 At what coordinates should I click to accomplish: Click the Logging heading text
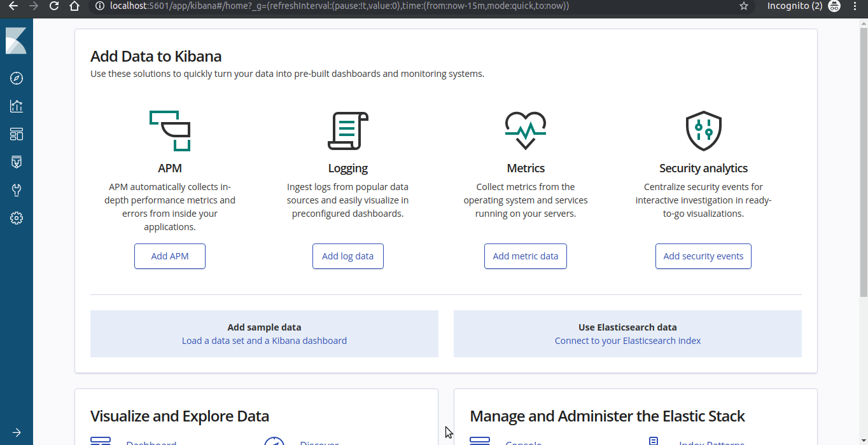click(x=347, y=168)
